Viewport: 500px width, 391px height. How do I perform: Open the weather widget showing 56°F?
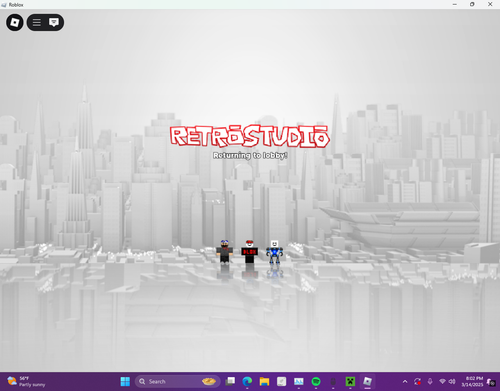26,381
